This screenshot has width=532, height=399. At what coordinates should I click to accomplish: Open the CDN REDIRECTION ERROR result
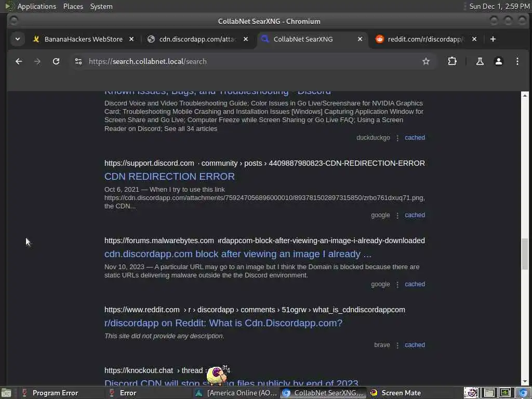coord(169,177)
